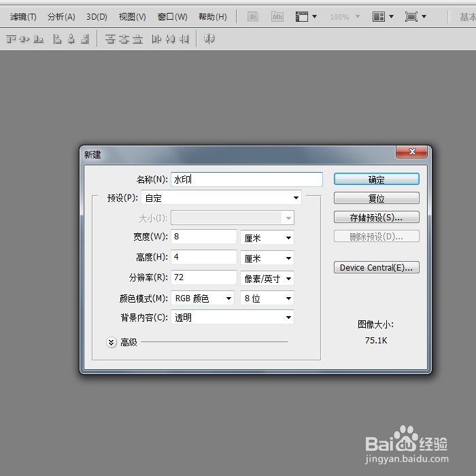The height and width of the screenshot is (476, 476).
Task: Click the 高度 height field with value 4
Action: click(204, 257)
